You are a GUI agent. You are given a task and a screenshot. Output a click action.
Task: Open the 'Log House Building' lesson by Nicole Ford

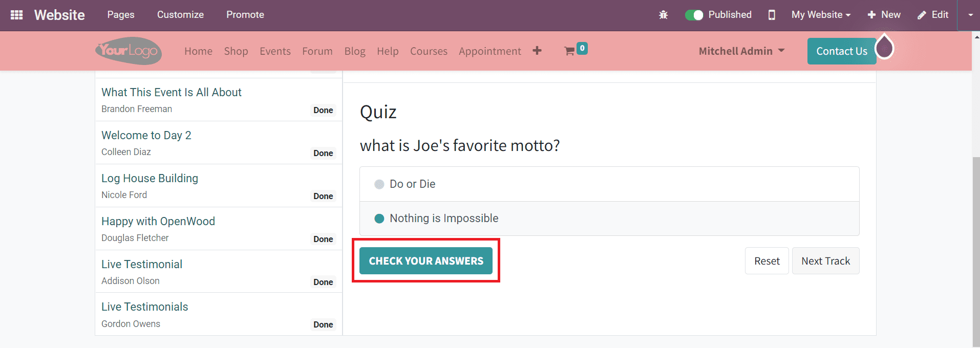pyautogui.click(x=150, y=178)
